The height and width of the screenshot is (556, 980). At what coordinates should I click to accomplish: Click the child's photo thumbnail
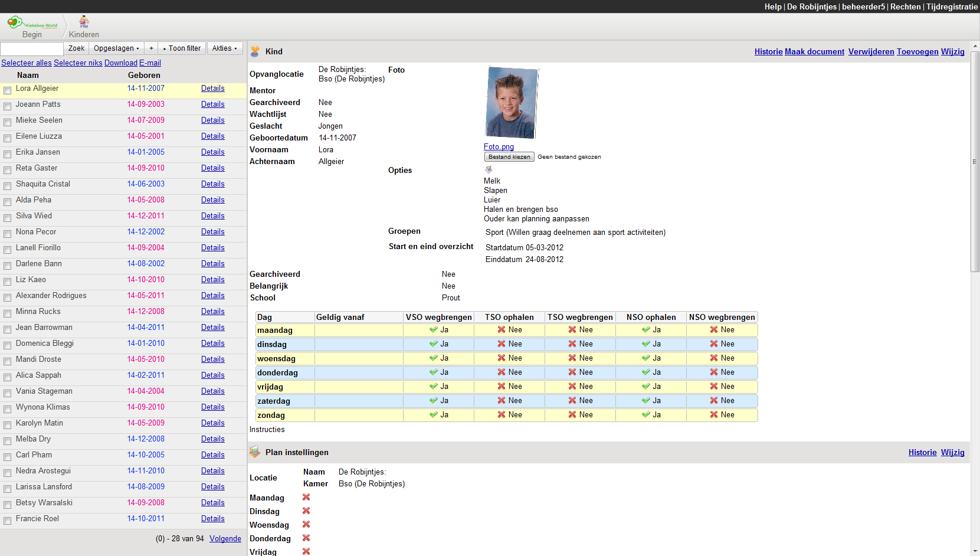[x=511, y=103]
